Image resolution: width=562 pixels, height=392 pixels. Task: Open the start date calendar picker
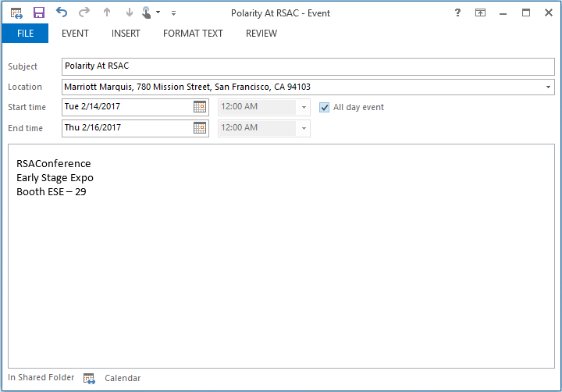(200, 107)
